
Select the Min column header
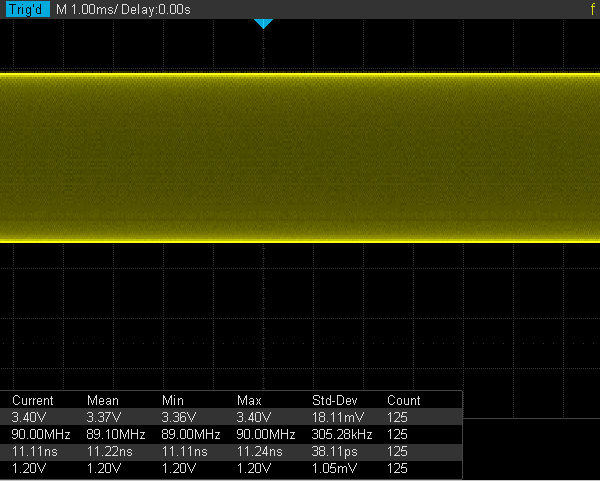point(172,400)
